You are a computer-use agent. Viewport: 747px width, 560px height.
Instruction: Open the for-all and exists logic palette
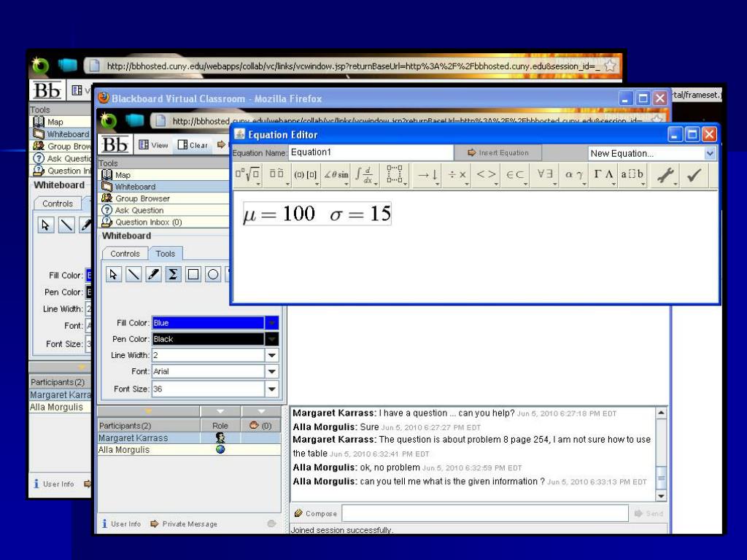tap(544, 175)
